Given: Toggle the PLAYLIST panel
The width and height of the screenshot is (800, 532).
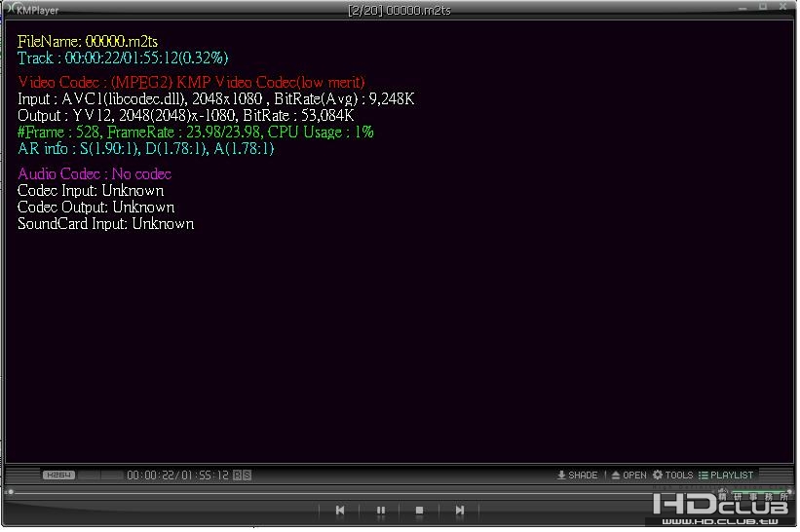Looking at the screenshot, I should point(727,476).
